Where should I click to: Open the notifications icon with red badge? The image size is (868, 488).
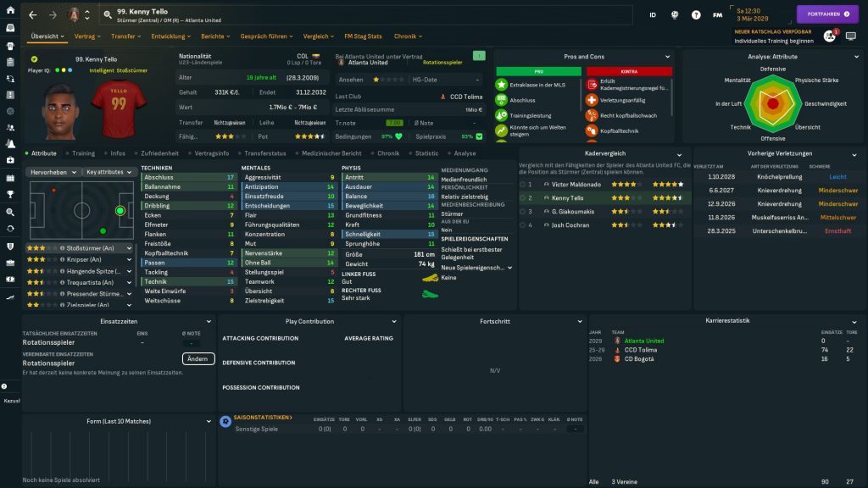(x=830, y=36)
